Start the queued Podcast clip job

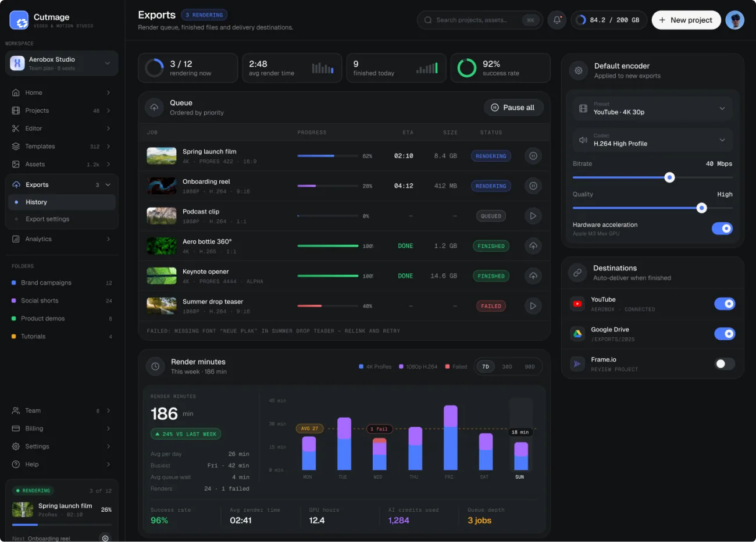(533, 216)
